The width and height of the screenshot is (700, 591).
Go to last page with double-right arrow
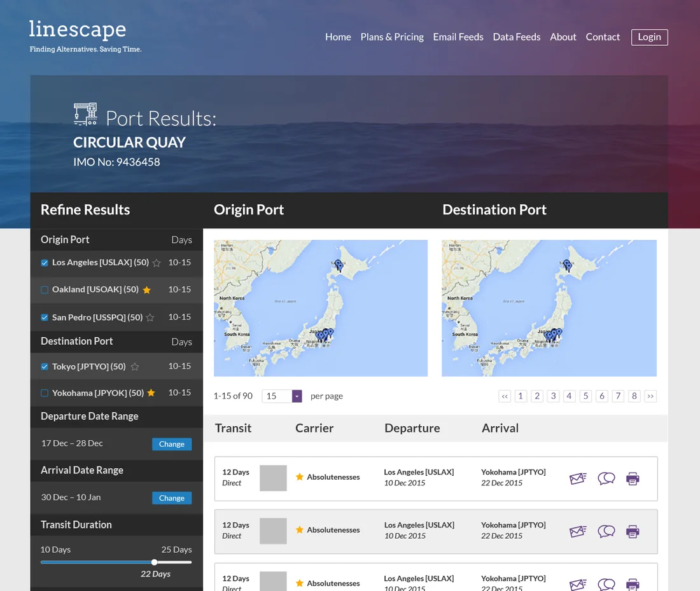coord(650,396)
